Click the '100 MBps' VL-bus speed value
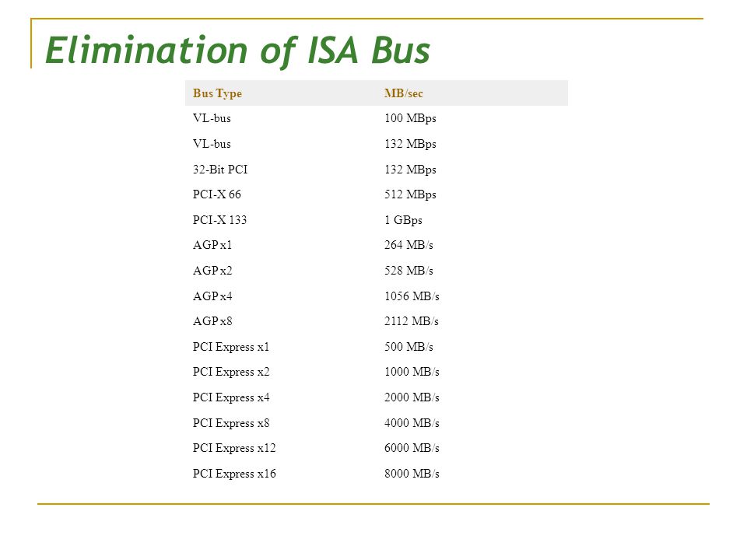747x560 pixels. point(410,118)
